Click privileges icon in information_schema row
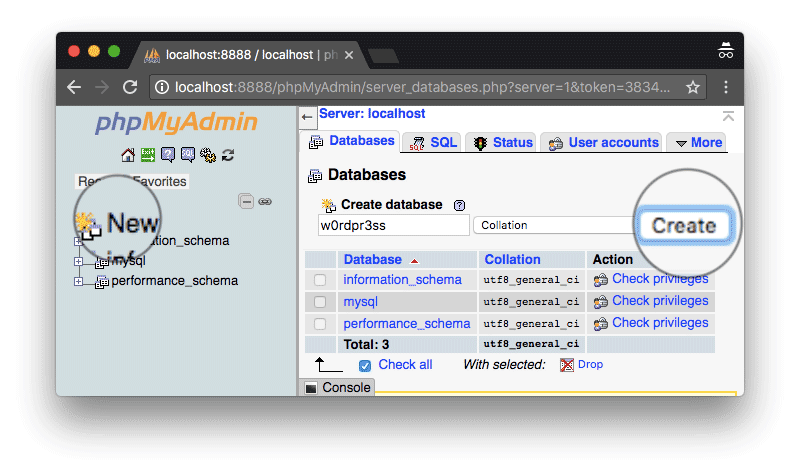The width and height of the screenshot is (800, 476). [x=601, y=280]
